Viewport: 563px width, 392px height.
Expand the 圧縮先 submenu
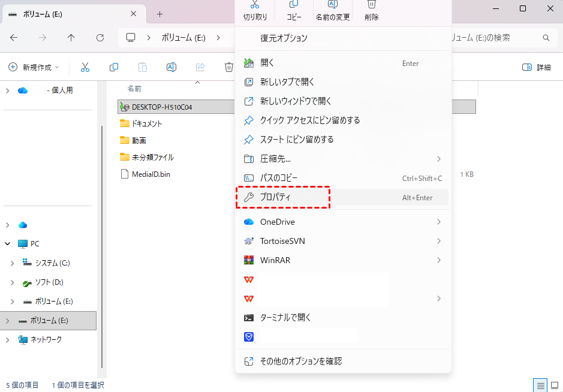pyautogui.click(x=342, y=159)
